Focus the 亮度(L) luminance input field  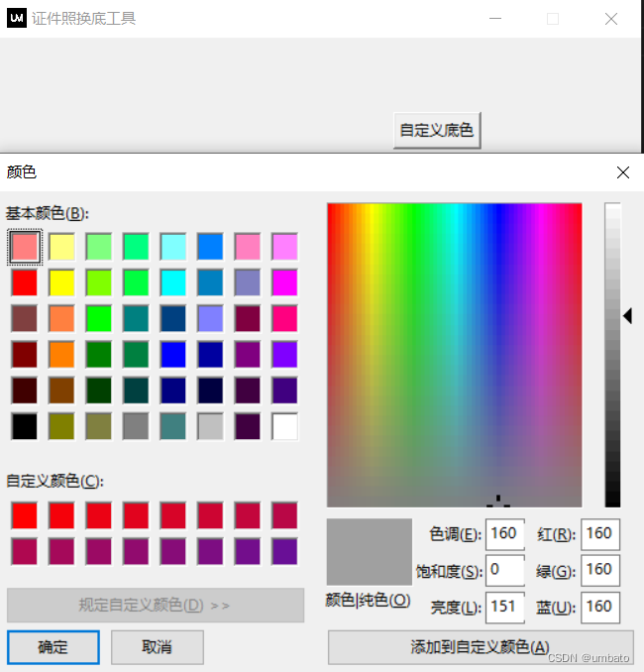(505, 608)
